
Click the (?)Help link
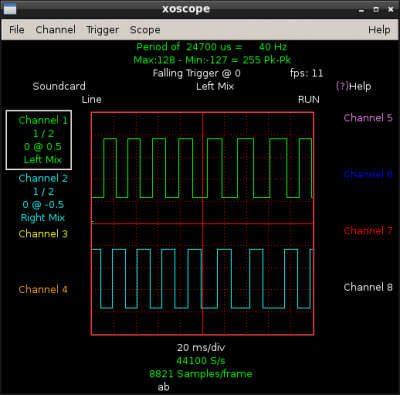(353, 86)
